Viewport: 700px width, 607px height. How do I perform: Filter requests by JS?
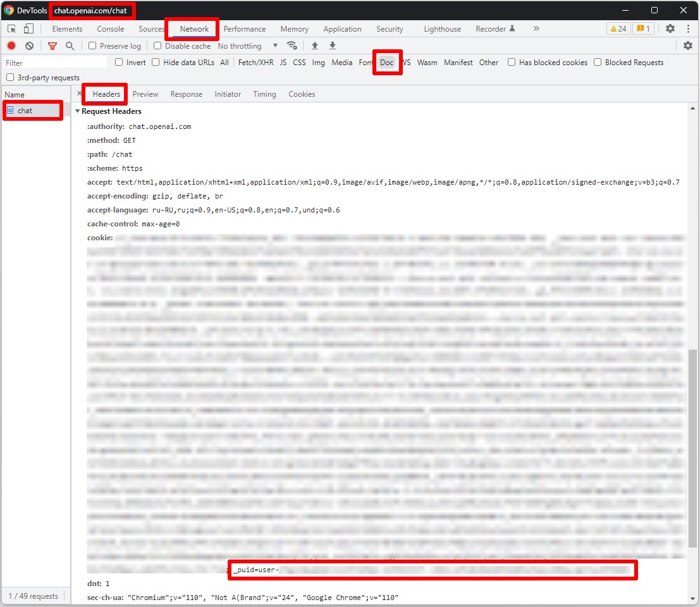283,63
